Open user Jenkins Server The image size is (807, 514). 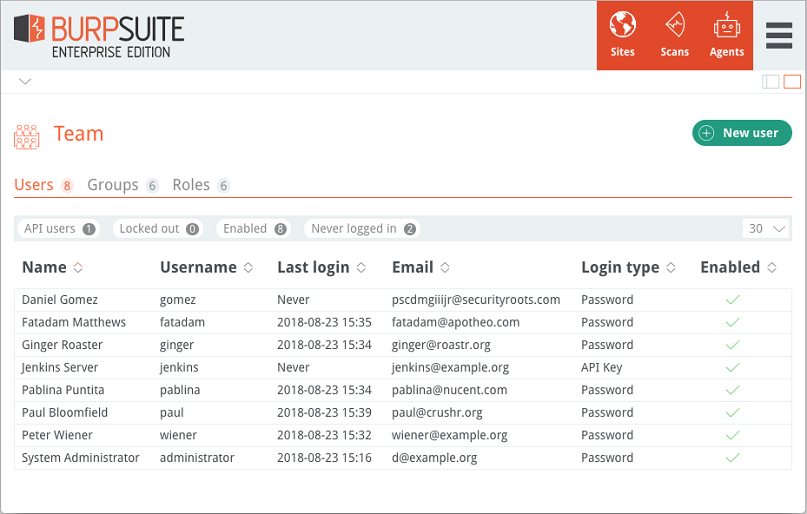pos(60,367)
